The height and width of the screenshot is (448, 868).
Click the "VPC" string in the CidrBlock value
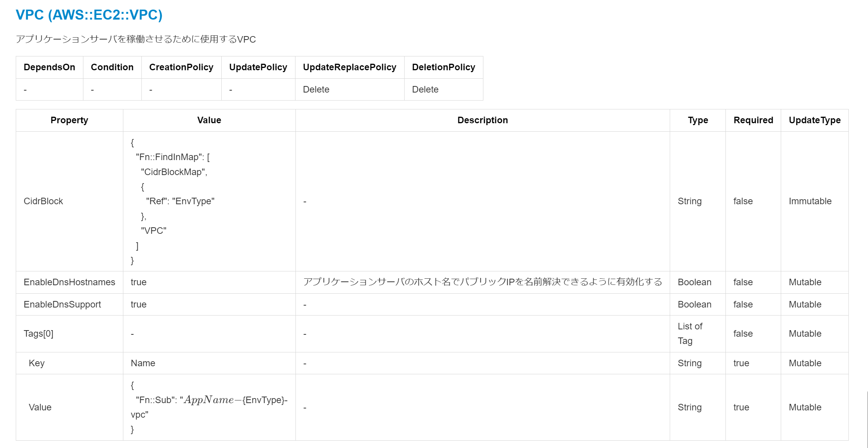tap(154, 231)
